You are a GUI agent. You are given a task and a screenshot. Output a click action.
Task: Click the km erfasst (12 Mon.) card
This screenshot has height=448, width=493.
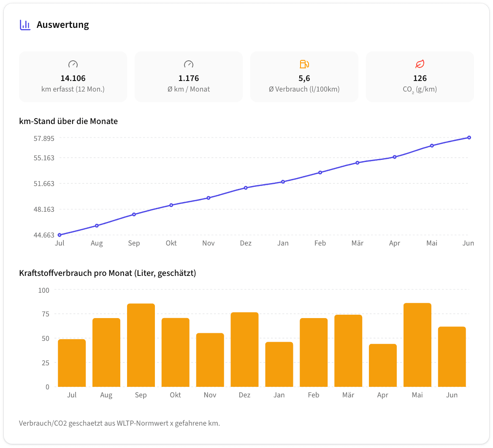click(x=73, y=77)
